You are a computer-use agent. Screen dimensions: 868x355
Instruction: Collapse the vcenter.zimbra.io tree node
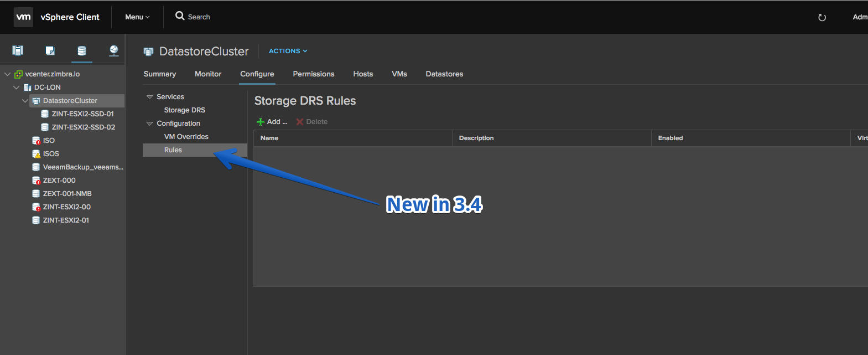point(7,74)
